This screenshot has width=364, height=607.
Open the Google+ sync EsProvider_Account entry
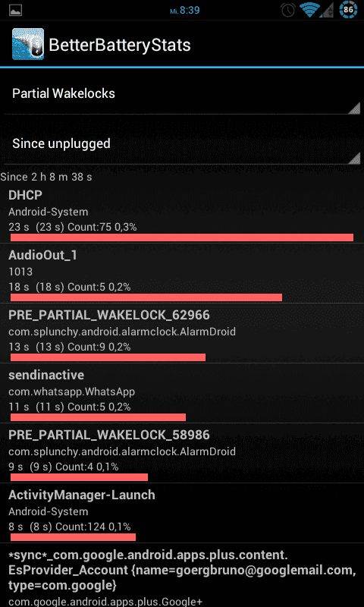[182, 575]
